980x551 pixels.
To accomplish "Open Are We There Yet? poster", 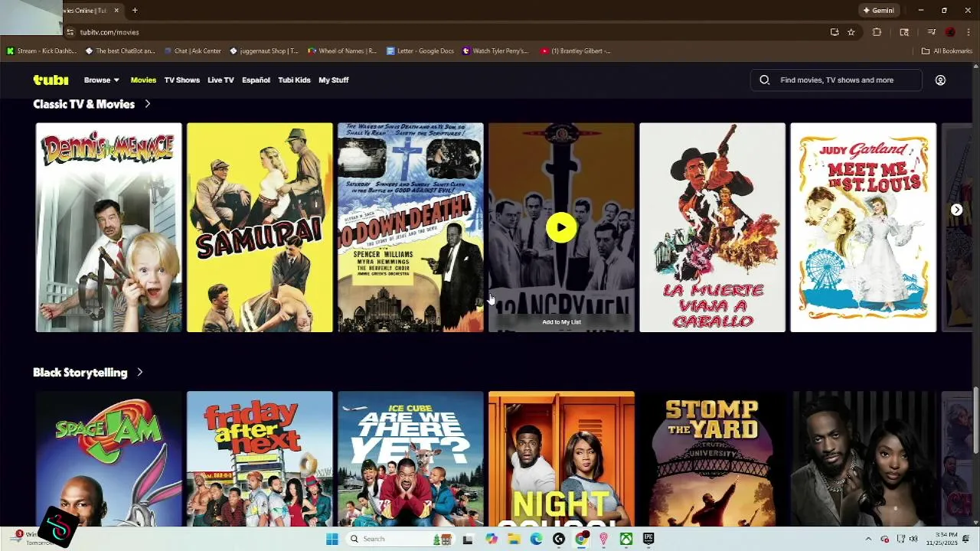I will [x=410, y=459].
